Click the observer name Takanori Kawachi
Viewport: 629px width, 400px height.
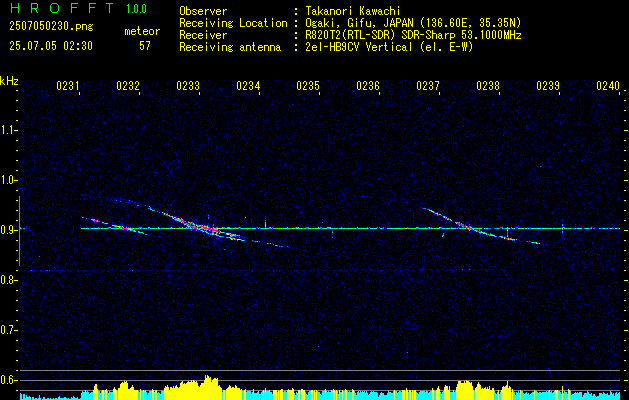coord(353,11)
